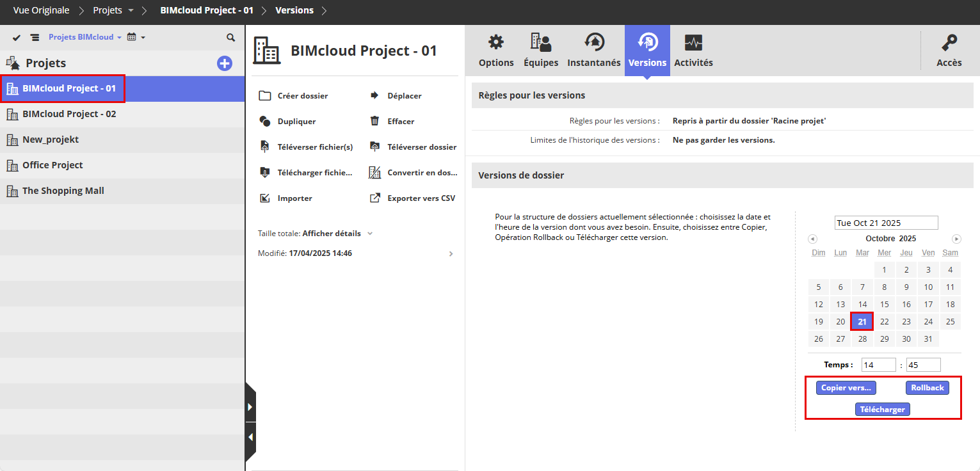Click the Rollback button
The height and width of the screenshot is (471, 980).
[x=928, y=388]
